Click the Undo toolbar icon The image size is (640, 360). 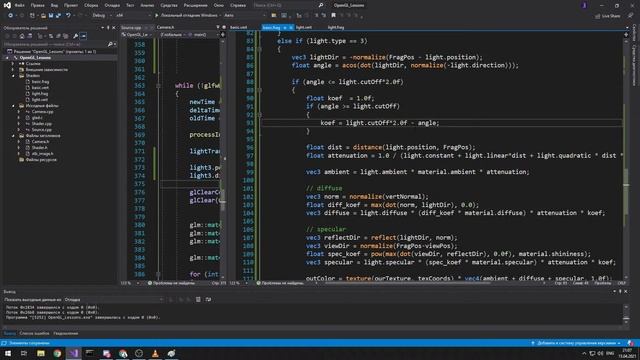(x=68, y=16)
